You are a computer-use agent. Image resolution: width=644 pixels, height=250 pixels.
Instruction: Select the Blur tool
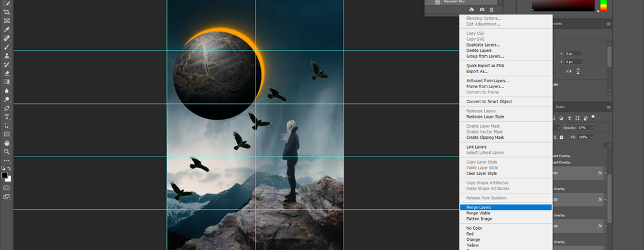tap(7, 91)
